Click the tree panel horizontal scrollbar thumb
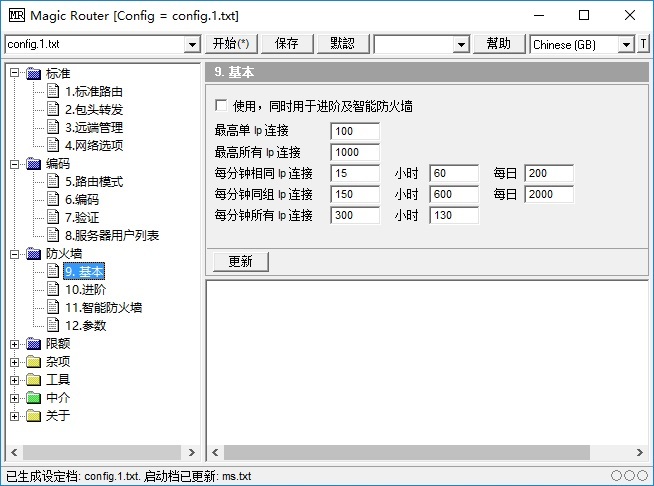654x486 pixels. tap(102, 452)
